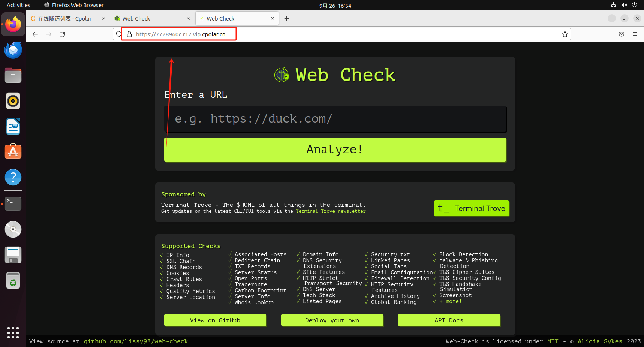Click the 'Screenshot' check item

point(455,295)
